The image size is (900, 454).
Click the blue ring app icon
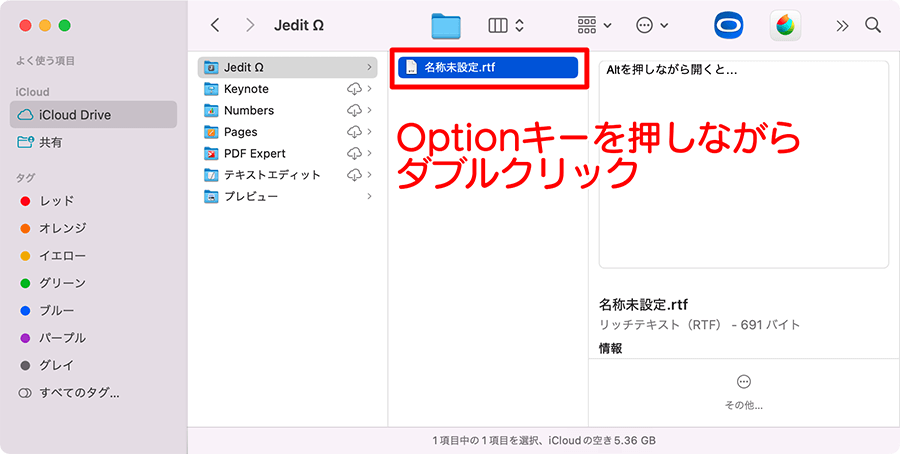[x=728, y=25]
